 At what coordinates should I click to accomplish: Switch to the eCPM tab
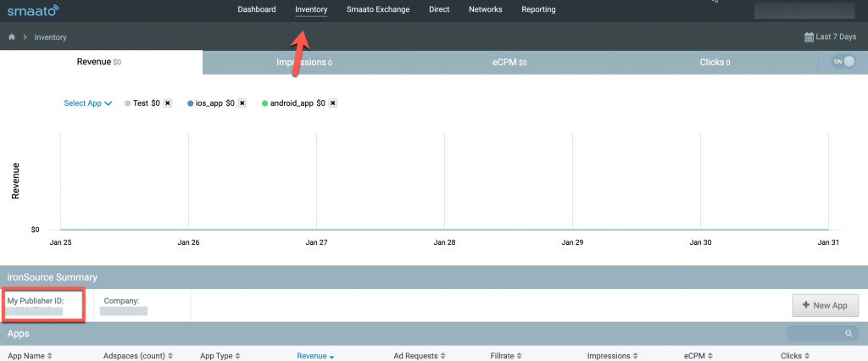pyautogui.click(x=510, y=63)
